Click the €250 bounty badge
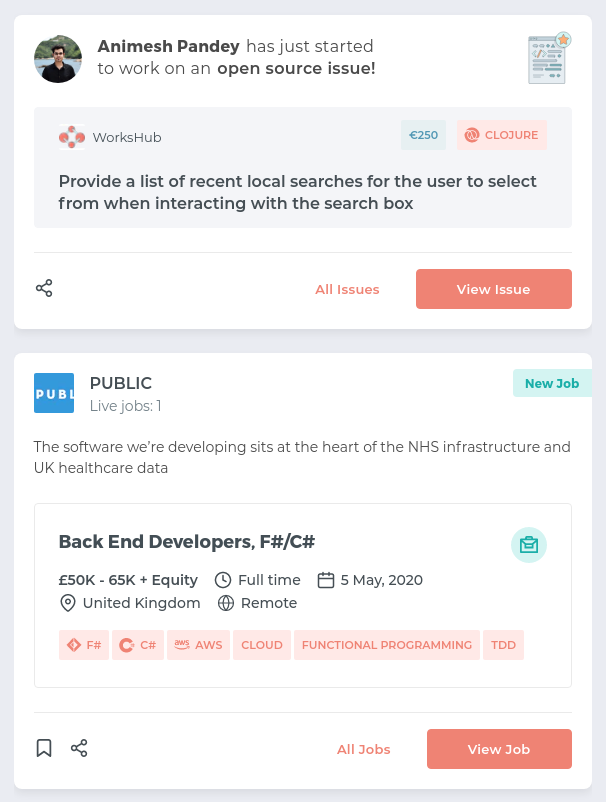The width and height of the screenshot is (606, 802). [424, 135]
